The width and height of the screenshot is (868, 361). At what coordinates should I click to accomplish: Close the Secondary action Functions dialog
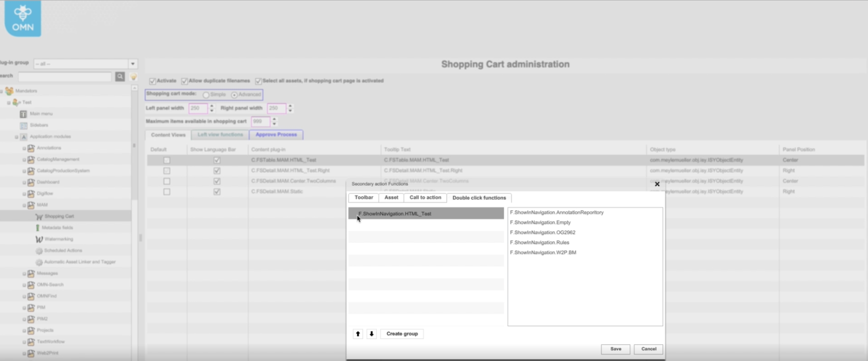657,184
